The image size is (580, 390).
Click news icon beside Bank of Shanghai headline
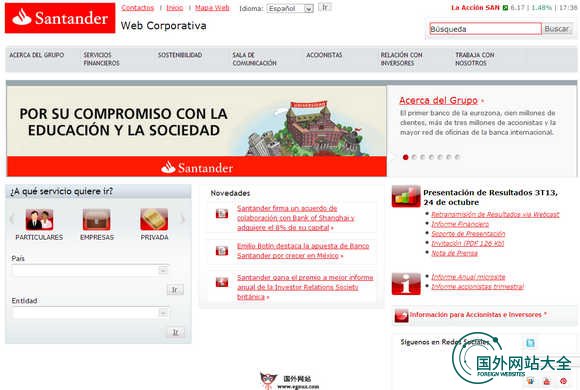pyautogui.click(x=222, y=214)
